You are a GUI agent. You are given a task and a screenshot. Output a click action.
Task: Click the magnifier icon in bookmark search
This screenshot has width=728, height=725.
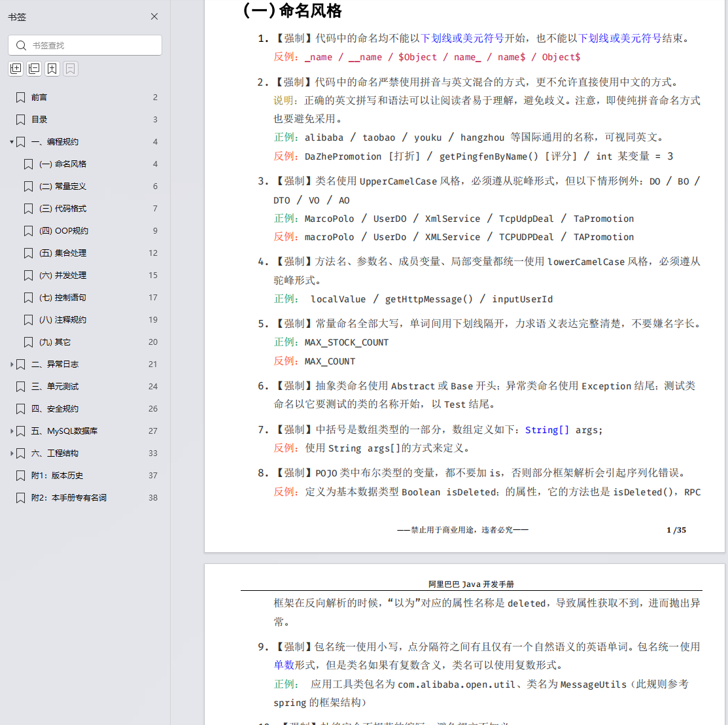point(22,45)
